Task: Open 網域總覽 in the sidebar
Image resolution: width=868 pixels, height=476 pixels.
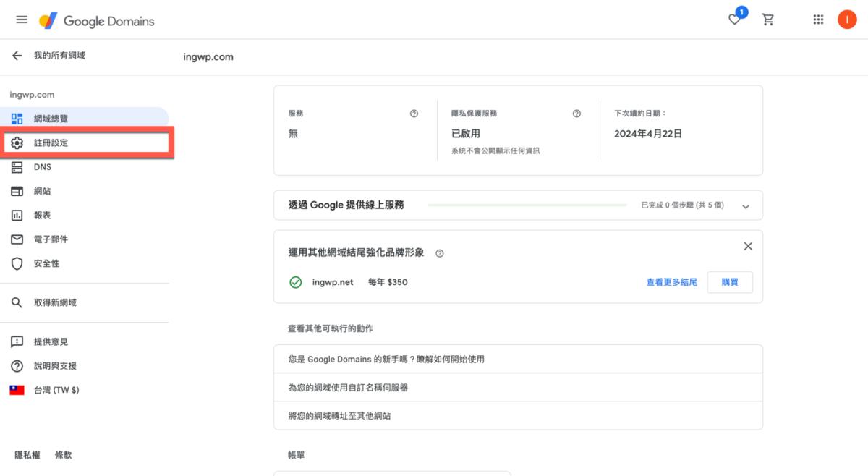Action: pos(84,119)
